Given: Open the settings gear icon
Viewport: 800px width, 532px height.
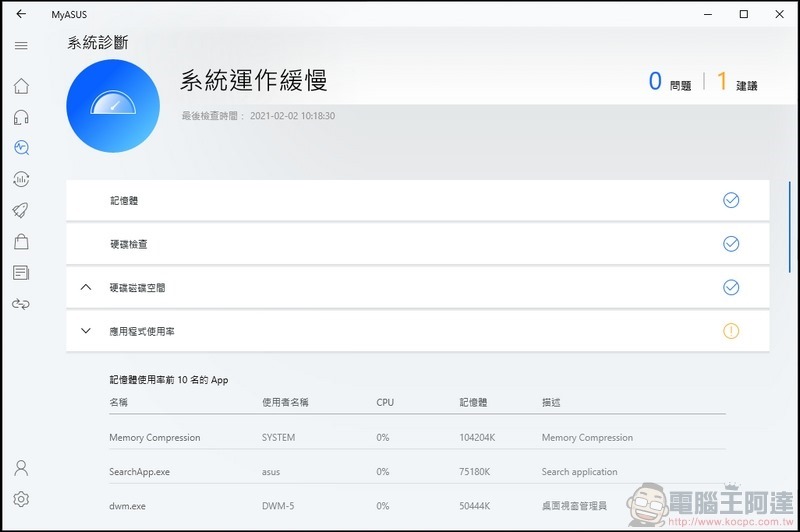Looking at the screenshot, I should click(x=21, y=499).
